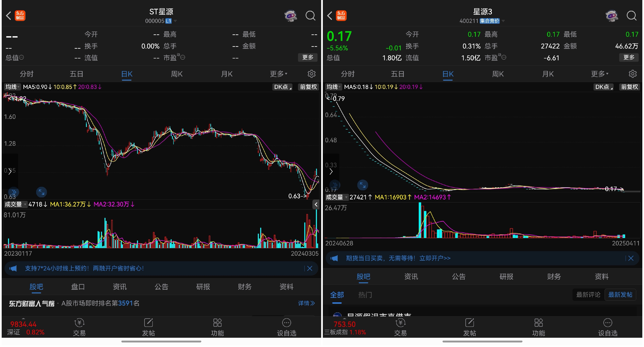Screen dimensions: 644x347
Task: Click 更多 button in 星源3 quote area
Action: pos(629,58)
